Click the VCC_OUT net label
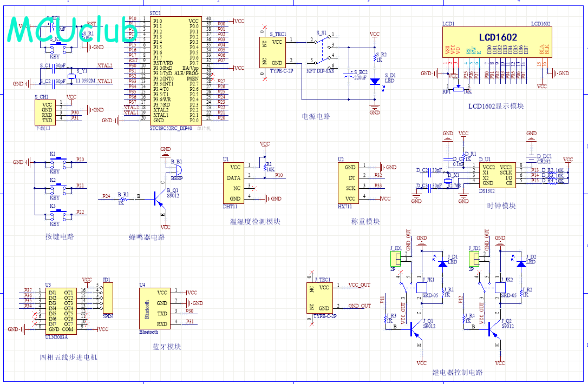Screen dimensions: 588x384 360,284
